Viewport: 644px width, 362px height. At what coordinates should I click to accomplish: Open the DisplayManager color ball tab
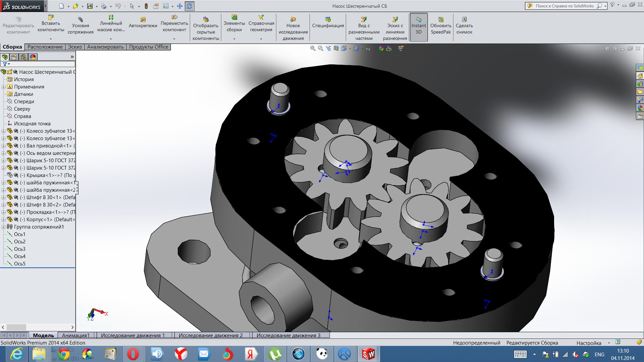33,57
